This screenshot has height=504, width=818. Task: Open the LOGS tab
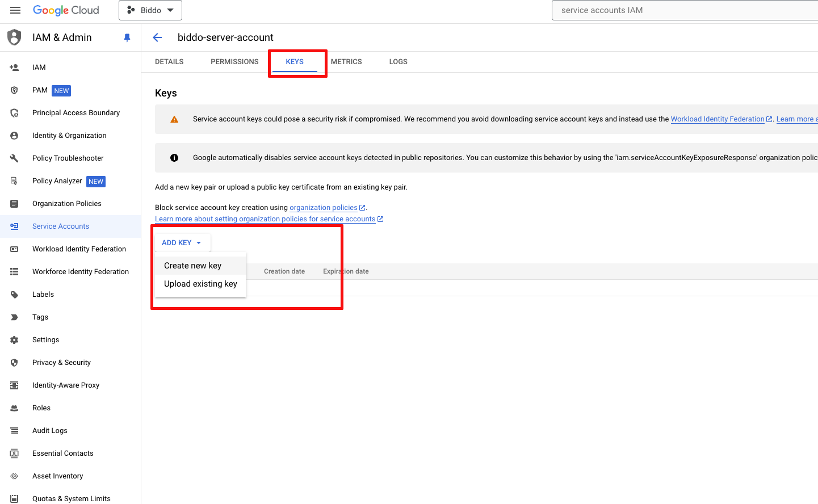click(398, 62)
